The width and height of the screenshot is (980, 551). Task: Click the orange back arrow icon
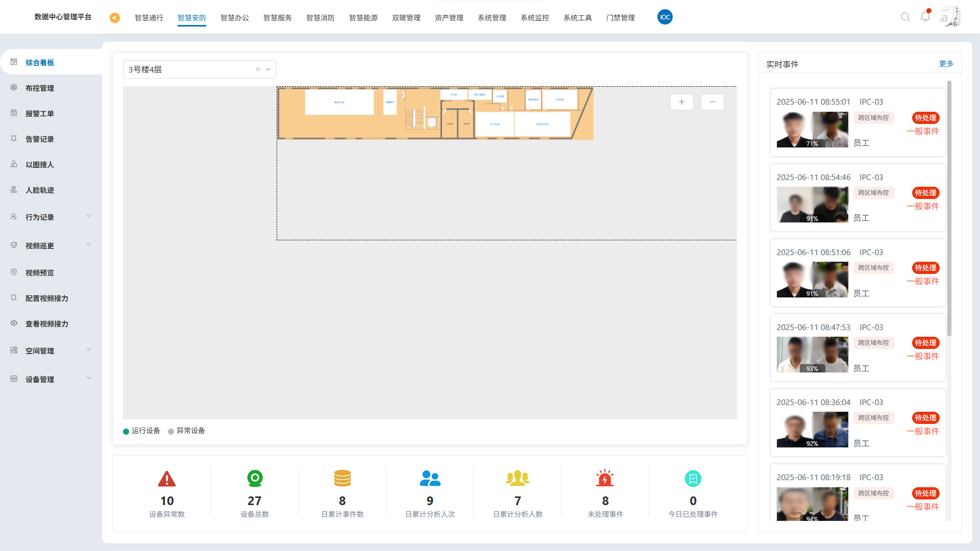[115, 18]
